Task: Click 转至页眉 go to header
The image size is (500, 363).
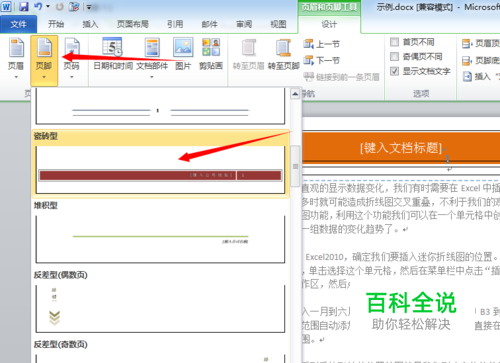Action: click(x=249, y=54)
